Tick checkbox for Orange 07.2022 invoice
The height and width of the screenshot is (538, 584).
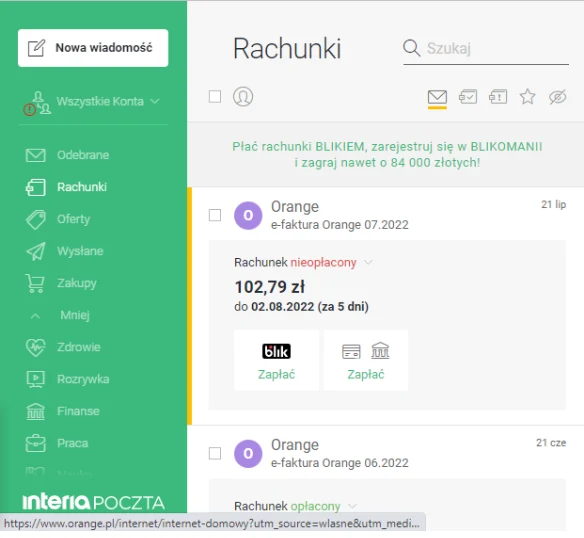point(215,215)
